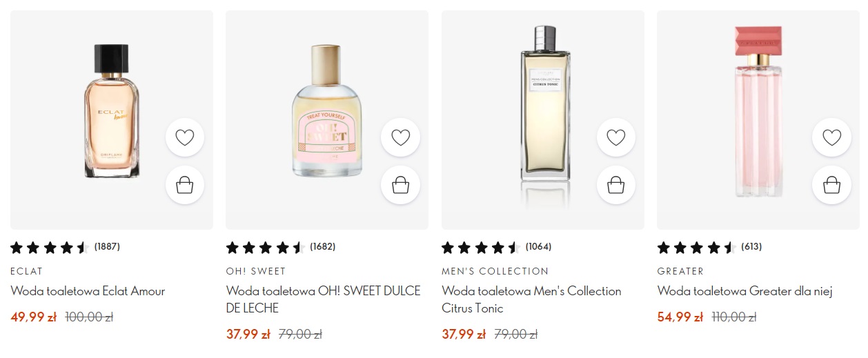The image size is (868, 358).
Task: Add Greater dla niej to shopping bag
Action: click(831, 185)
